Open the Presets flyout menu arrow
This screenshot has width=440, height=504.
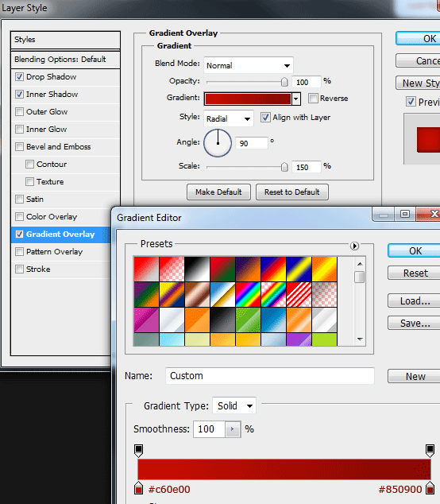click(354, 246)
